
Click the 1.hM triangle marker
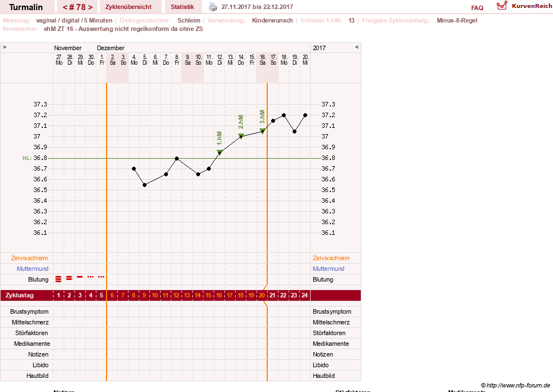pos(219,152)
